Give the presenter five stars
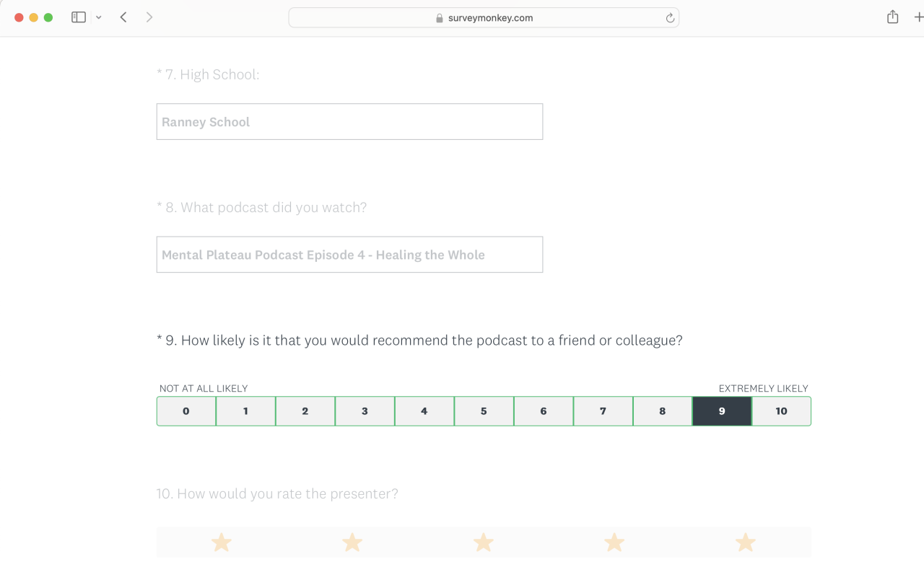Viewport: 924px width, 585px height. pyautogui.click(x=745, y=542)
